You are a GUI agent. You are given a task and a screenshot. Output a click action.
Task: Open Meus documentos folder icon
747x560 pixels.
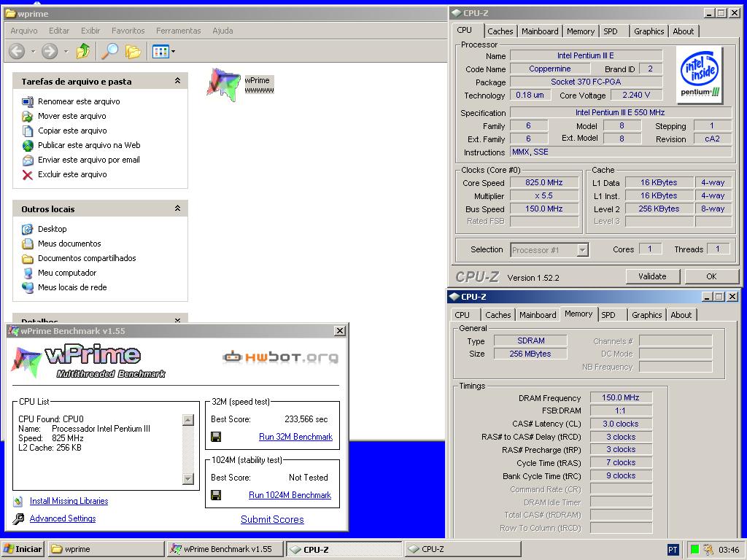tap(28, 244)
